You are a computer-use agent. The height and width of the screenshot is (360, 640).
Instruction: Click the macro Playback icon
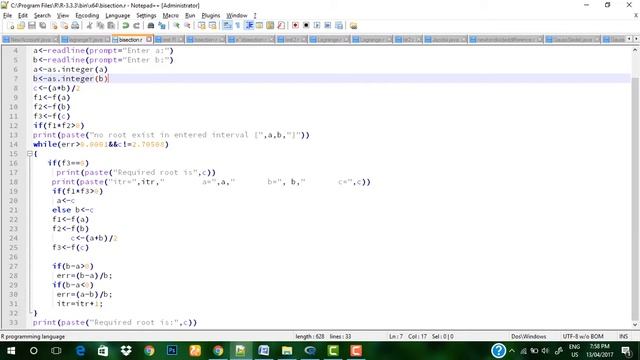click(x=317, y=26)
